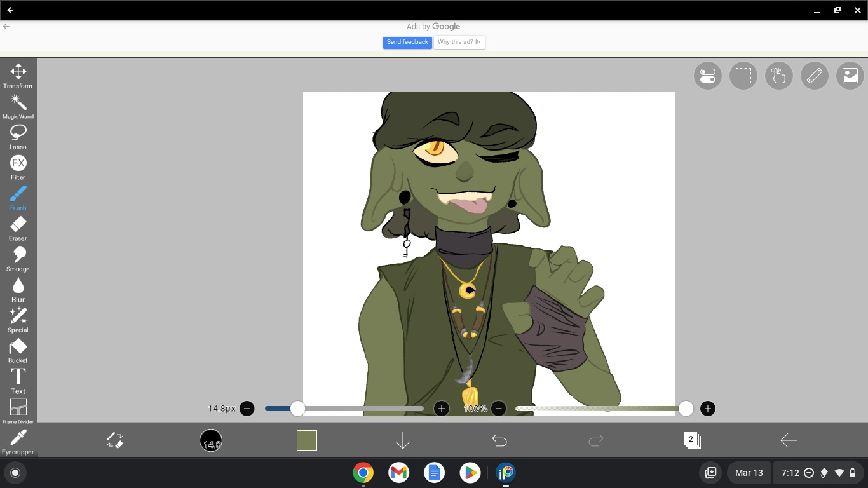The width and height of the screenshot is (868, 488).
Task: Toggle the brush/eraser switch in bottom bar
Action: tap(115, 440)
